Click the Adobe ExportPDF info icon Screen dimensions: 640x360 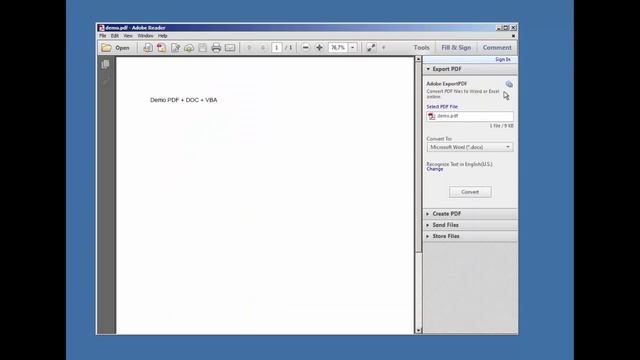pyautogui.click(x=509, y=84)
